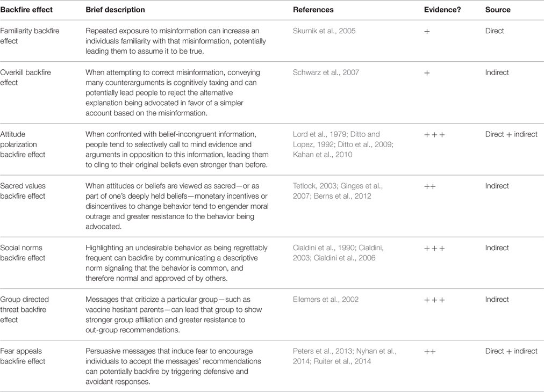This screenshot has width=544, height=392.
Task: Follow the Ruiter et al., 2014 citation
Action: tap(342, 361)
